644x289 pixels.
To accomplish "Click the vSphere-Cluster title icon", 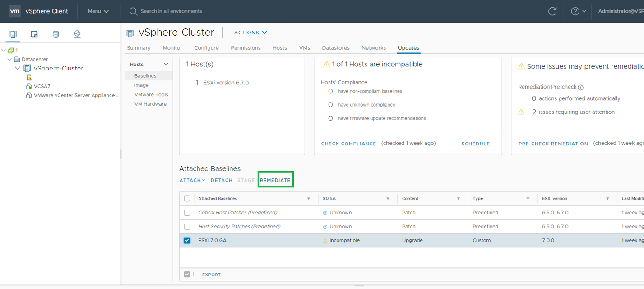I will (x=130, y=33).
